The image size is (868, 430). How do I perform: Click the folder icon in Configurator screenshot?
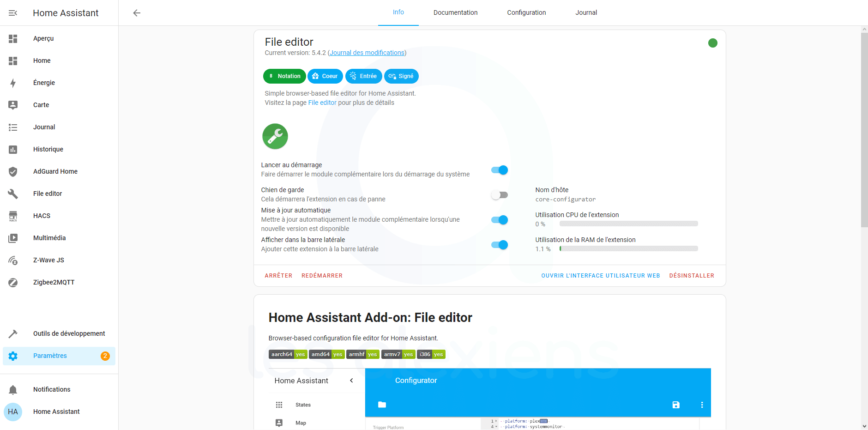[382, 405]
